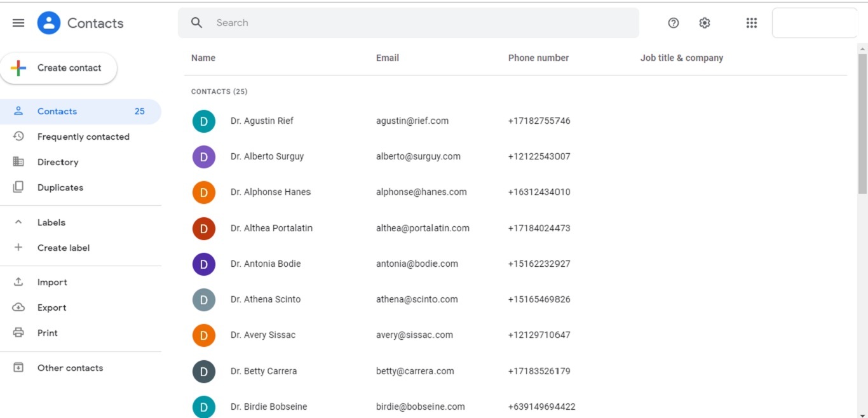The image size is (868, 418).
Task: Click the plus icon beside Create label
Action: (18, 248)
